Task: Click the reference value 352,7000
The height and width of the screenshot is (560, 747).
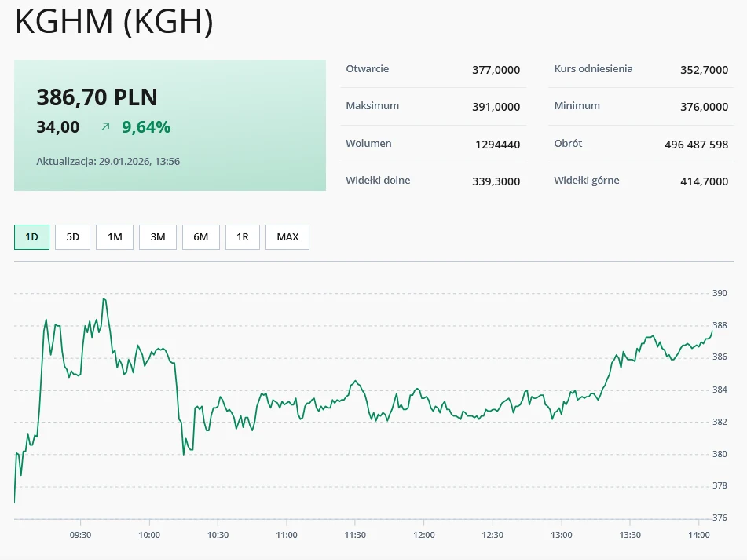Action: [704, 70]
